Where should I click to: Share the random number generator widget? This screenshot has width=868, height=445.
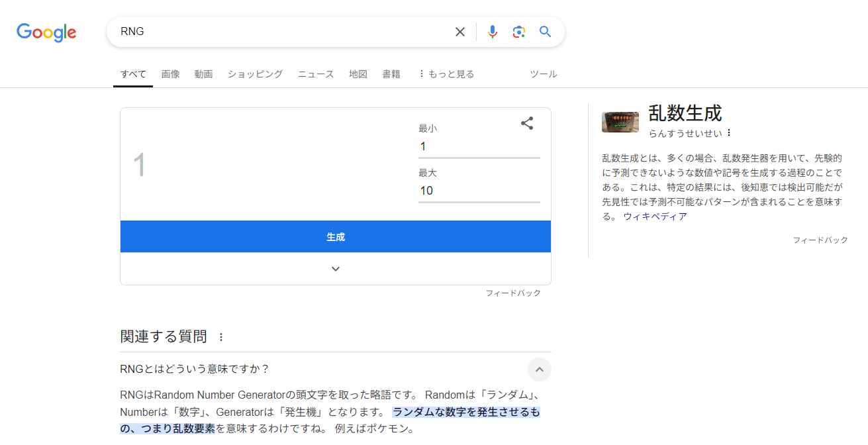[527, 123]
